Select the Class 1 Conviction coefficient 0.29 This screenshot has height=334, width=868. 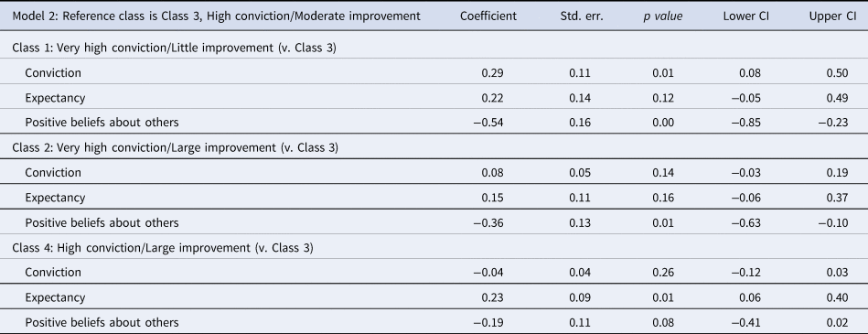tap(492, 73)
